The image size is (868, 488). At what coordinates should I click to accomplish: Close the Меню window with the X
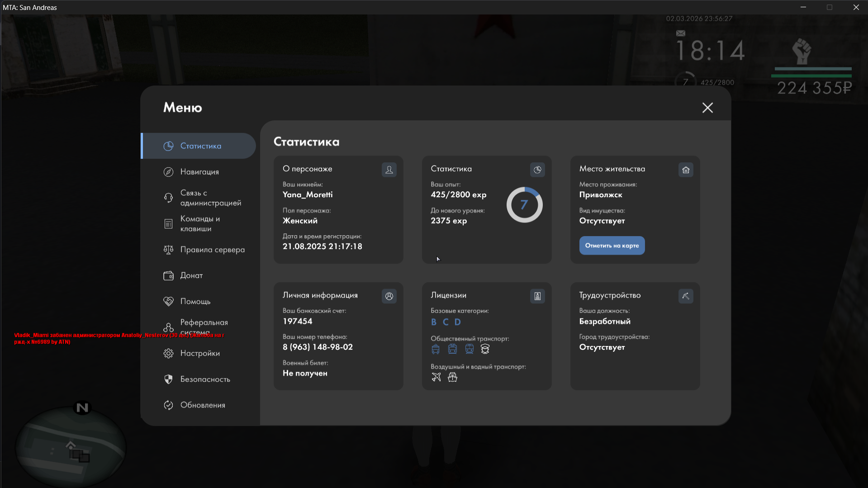(707, 108)
